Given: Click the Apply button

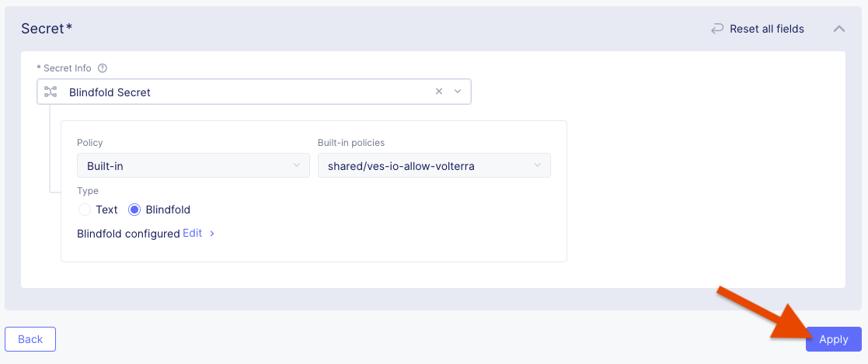Looking at the screenshot, I should pos(833,339).
